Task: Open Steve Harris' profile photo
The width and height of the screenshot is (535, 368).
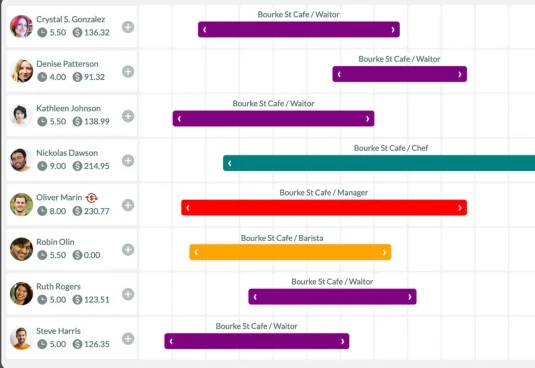Action: (21, 338)
